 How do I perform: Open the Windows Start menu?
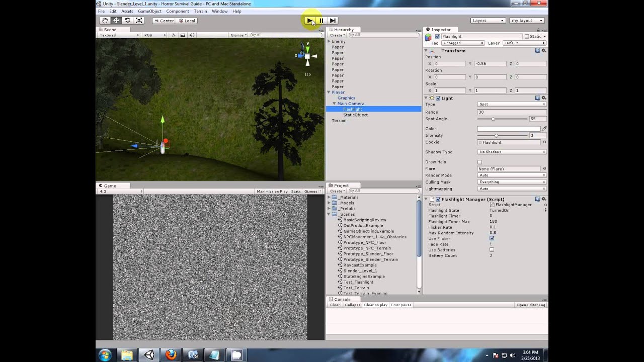[x=105, y=354]
